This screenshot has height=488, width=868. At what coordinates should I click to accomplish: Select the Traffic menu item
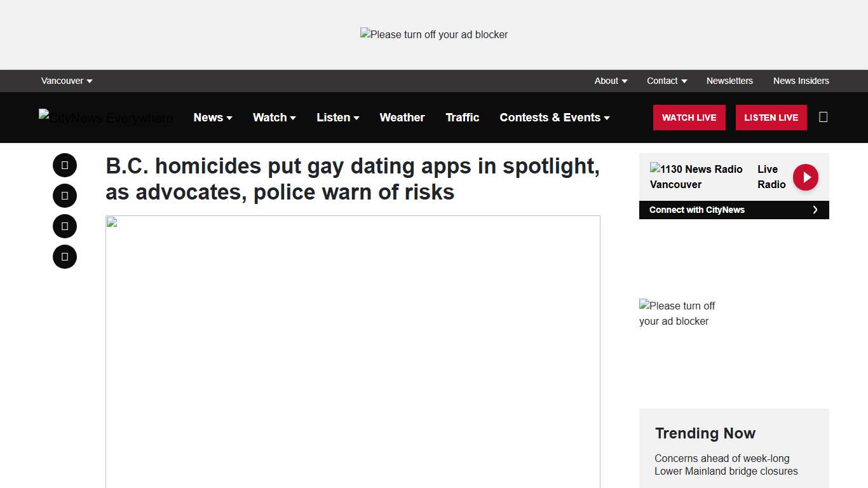462,118
